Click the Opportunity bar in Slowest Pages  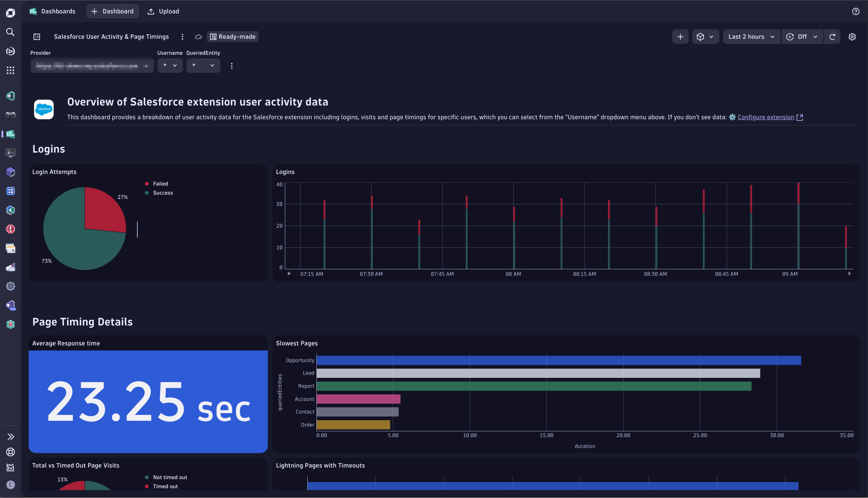(558, 360)
